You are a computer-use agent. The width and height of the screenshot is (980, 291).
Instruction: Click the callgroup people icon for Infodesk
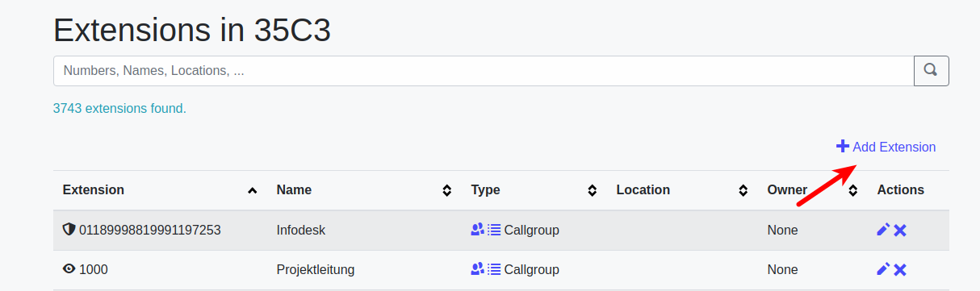tap(477, 230)
